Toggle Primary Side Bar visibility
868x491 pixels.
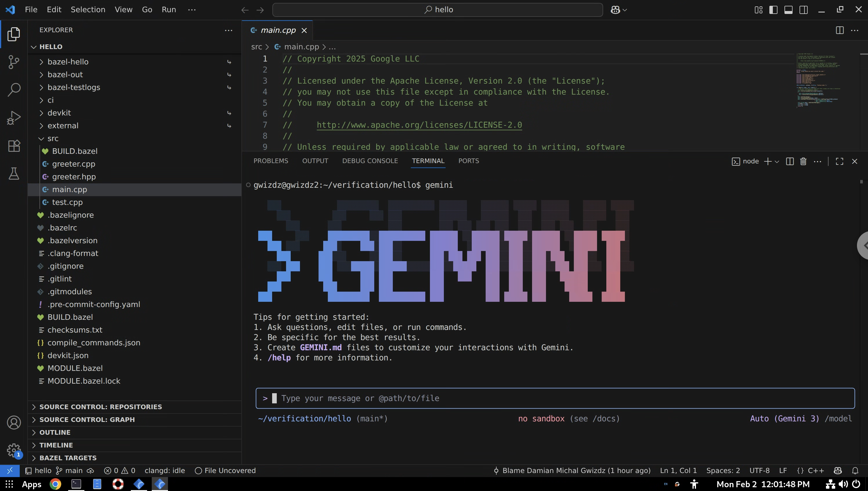pos(773,10)
